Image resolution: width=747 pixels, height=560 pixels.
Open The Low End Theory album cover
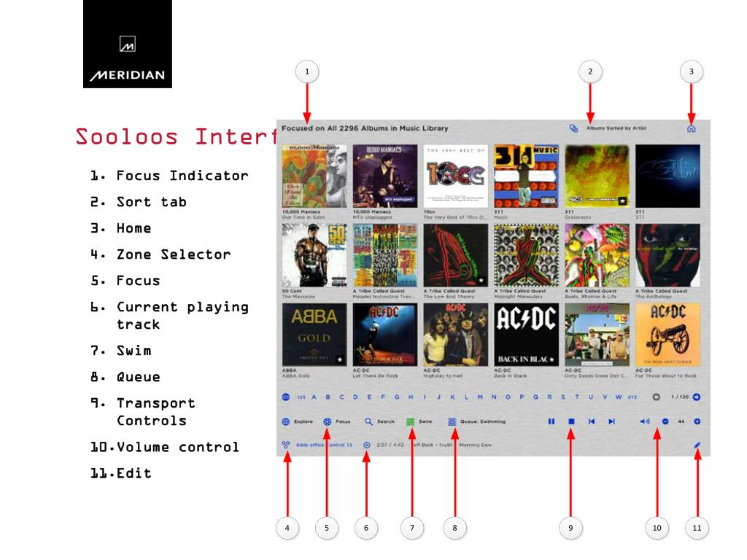[x=456, y=255]
